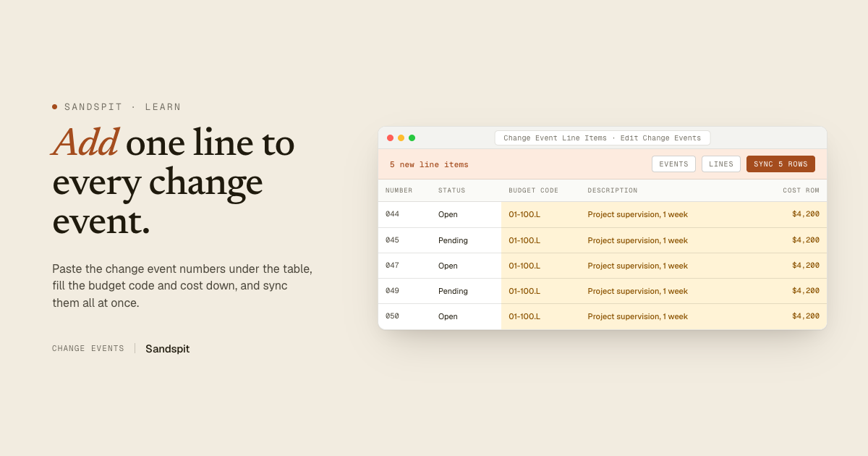868x456 pixels.
Task: Select change event number 044
Action: (393, 214)
